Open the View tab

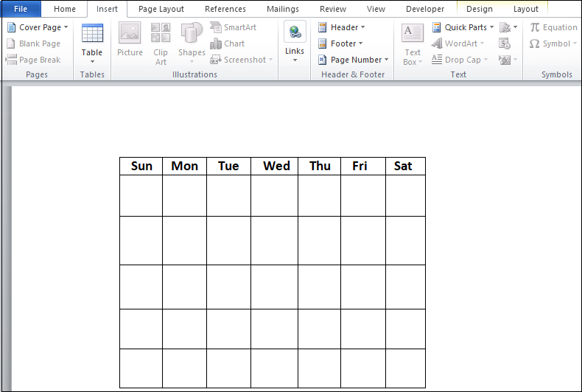pyautogui.click(x=376, y=9)
